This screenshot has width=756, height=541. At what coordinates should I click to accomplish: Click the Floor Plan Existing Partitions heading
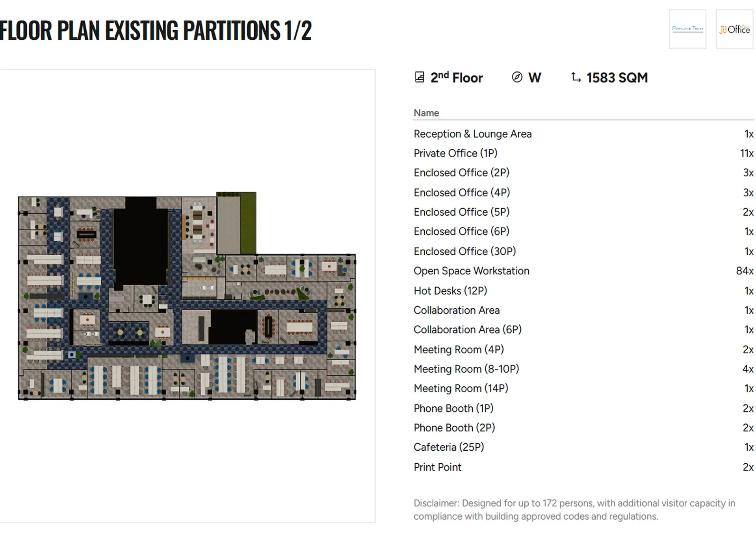[156, 30]
